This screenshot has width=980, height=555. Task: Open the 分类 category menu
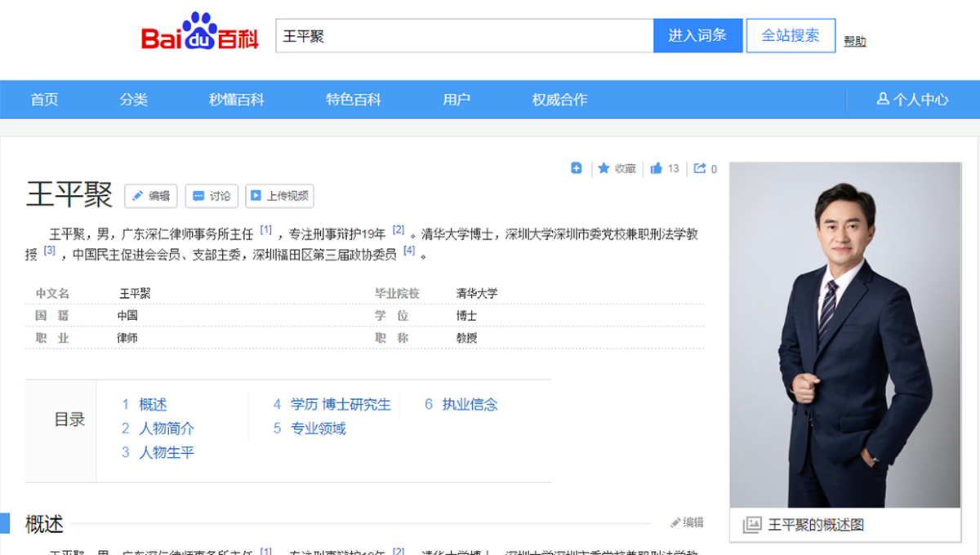[x=134, y=99]
